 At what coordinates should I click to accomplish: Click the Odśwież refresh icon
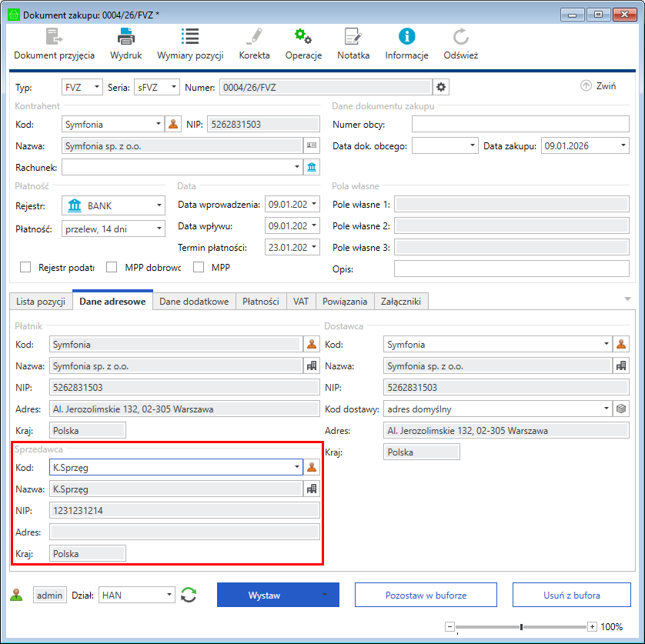click(x=461, y=36)
